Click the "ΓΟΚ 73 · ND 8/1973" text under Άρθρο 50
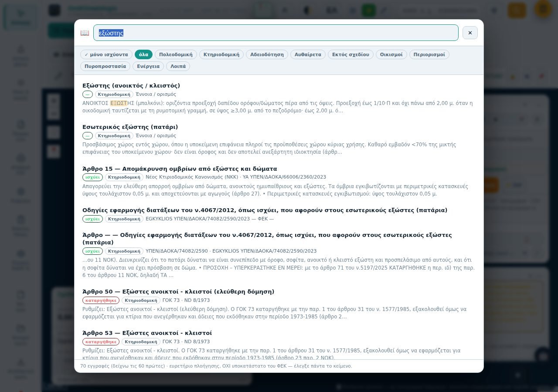558x392 pixels. [x=186, y=301]
